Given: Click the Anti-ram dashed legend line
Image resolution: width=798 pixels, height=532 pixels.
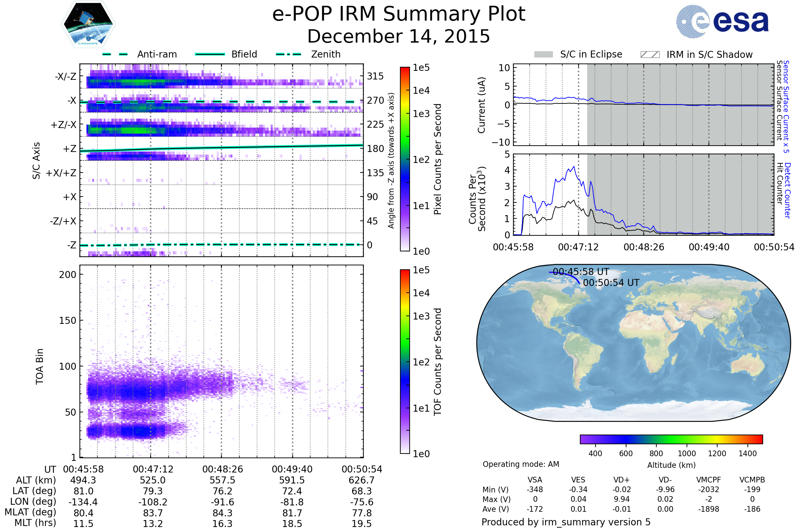Looking at the screenshot, I should [115, 54].
